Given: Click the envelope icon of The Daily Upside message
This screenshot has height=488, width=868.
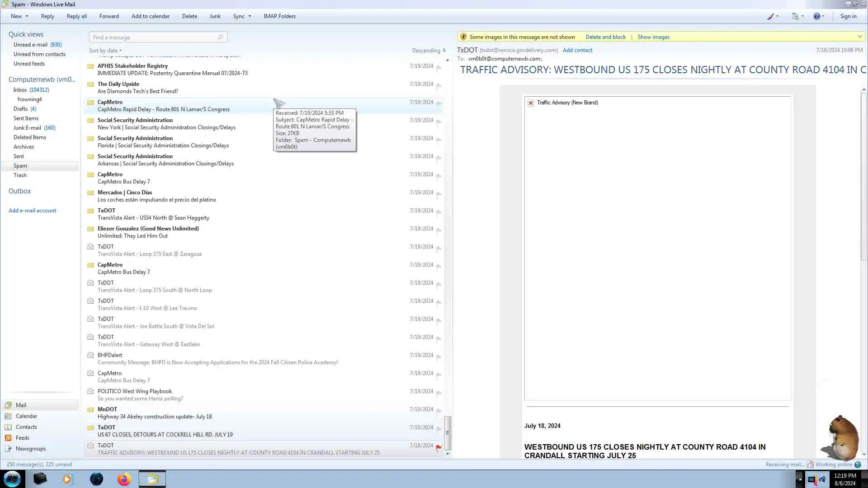Looking at the screenshot, I should tap(90, 84).
